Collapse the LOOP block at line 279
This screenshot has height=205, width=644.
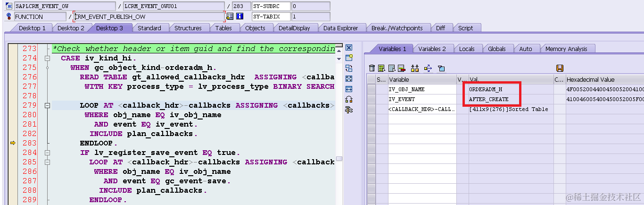[47, 105]
